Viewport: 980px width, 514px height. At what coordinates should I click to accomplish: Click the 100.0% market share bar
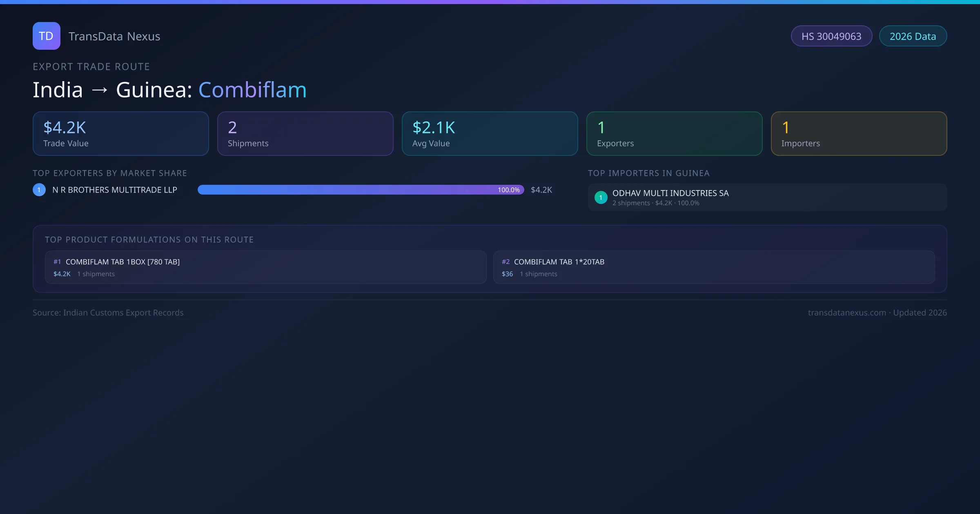pos(361,190)
